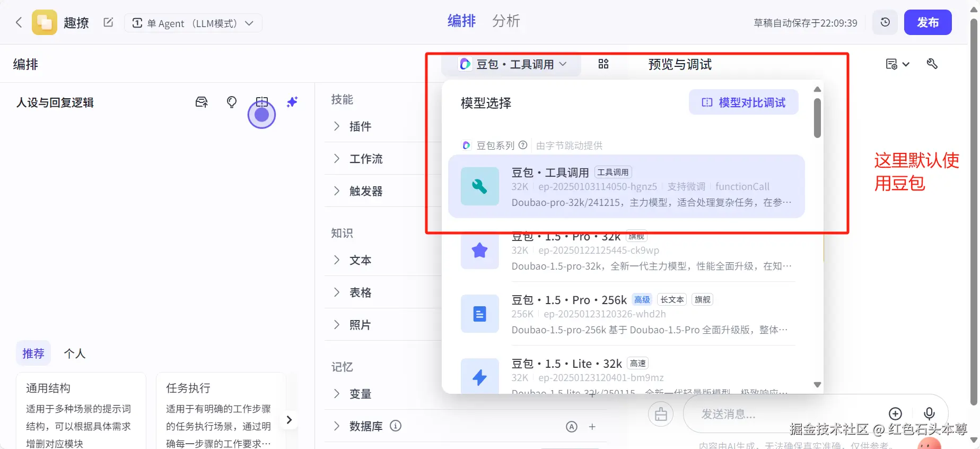Click the 预览与调试 heading
The image size is (980, 449).
click(680, 64)
